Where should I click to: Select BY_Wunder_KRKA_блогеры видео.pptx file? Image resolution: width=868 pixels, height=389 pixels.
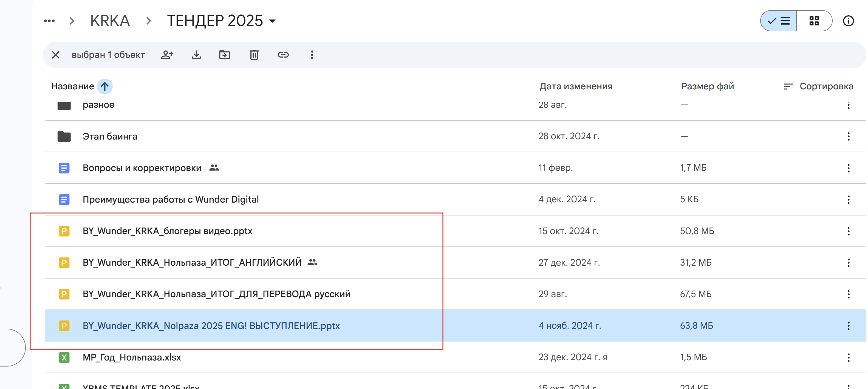168,231
